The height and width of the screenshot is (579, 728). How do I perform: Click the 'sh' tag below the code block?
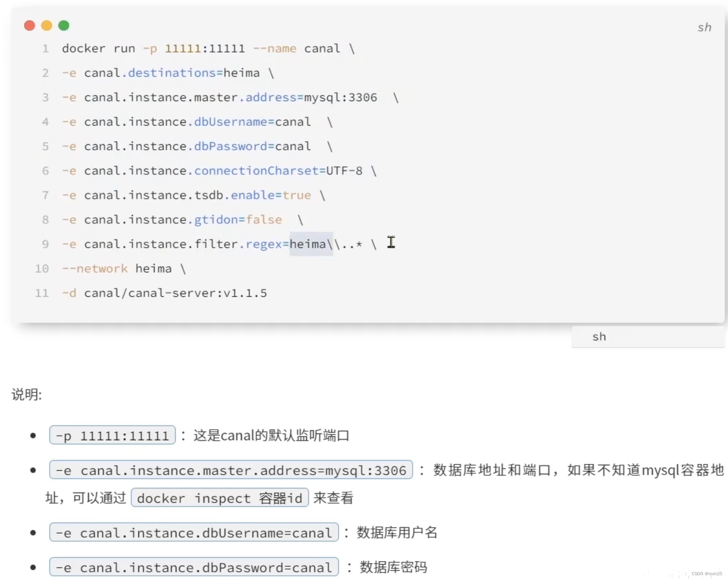599,337
